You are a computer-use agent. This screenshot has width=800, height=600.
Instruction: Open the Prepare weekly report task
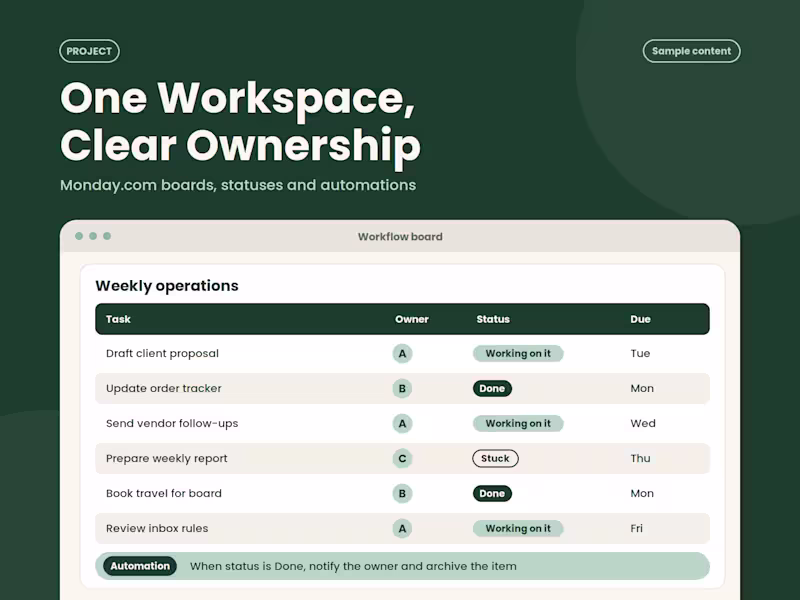click(x=167, y=458)
